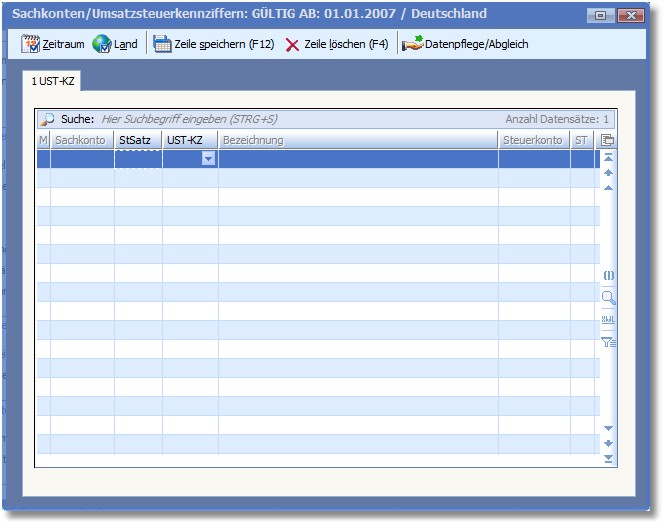This screenshot has width=664, height=525.
Task: Delete row using Zeile löschen (F4)
Action: [x=337, y=44]
